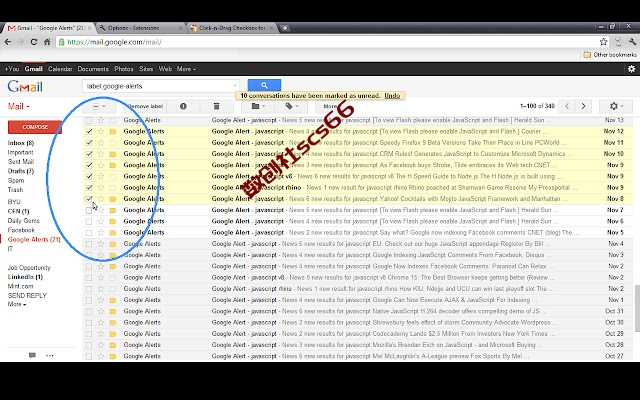Open the Move to folder menu

(x=258, y=106)
